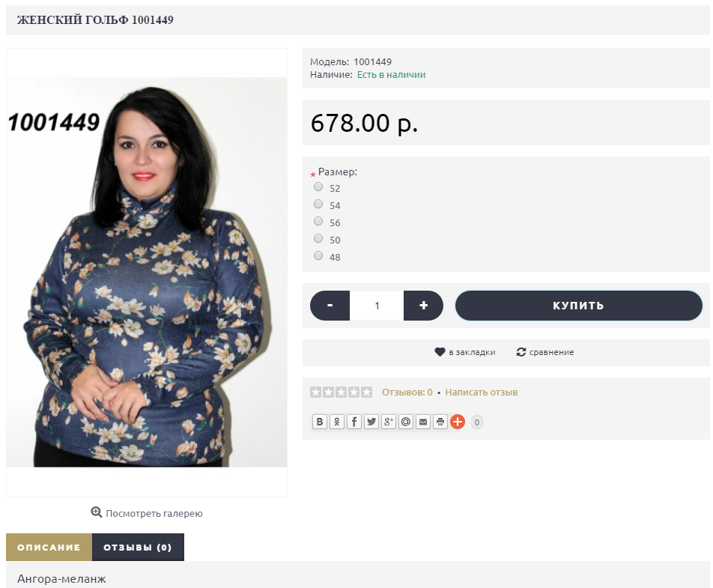Open Написать отзыв link

(481, 392)
